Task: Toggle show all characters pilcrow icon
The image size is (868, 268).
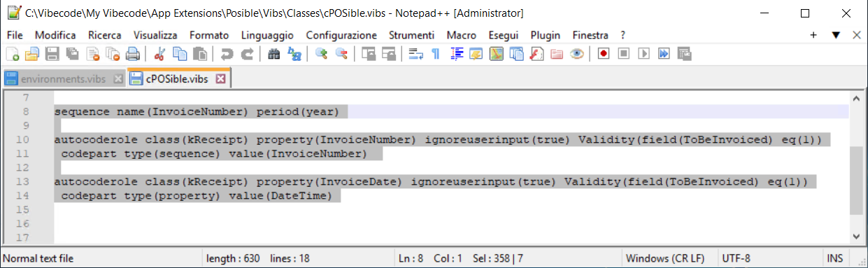Action: pos(436,54)
